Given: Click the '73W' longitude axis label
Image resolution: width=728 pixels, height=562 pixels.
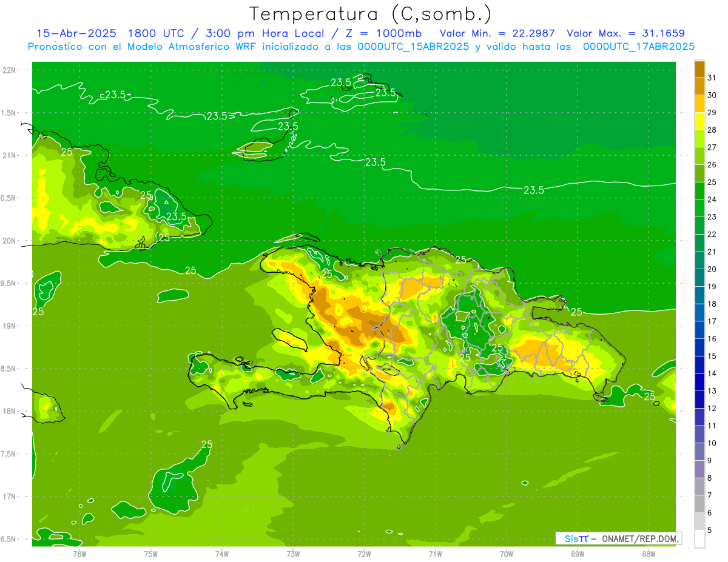Looking at the screenshot, I should tap(293, 554).
